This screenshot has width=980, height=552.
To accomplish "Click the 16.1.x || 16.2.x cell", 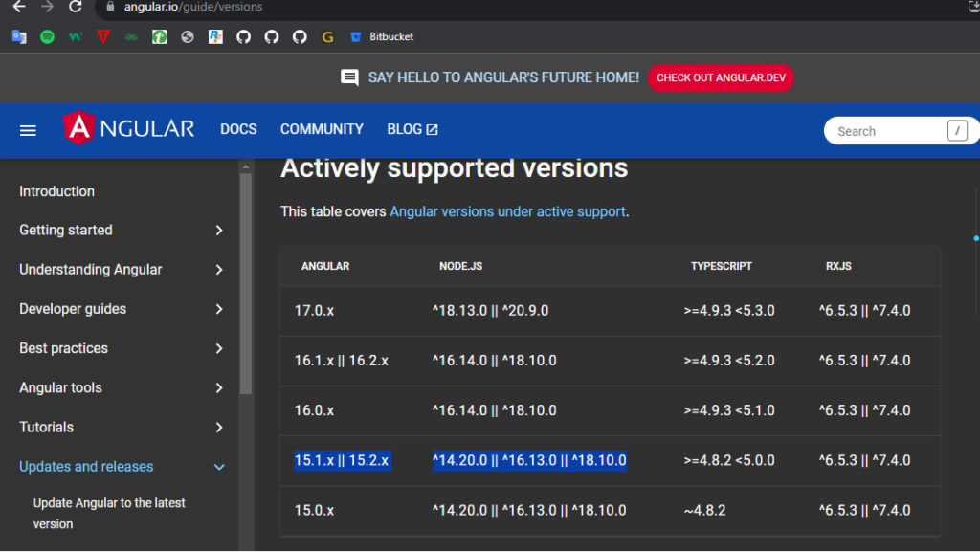I will coord(342,361).
